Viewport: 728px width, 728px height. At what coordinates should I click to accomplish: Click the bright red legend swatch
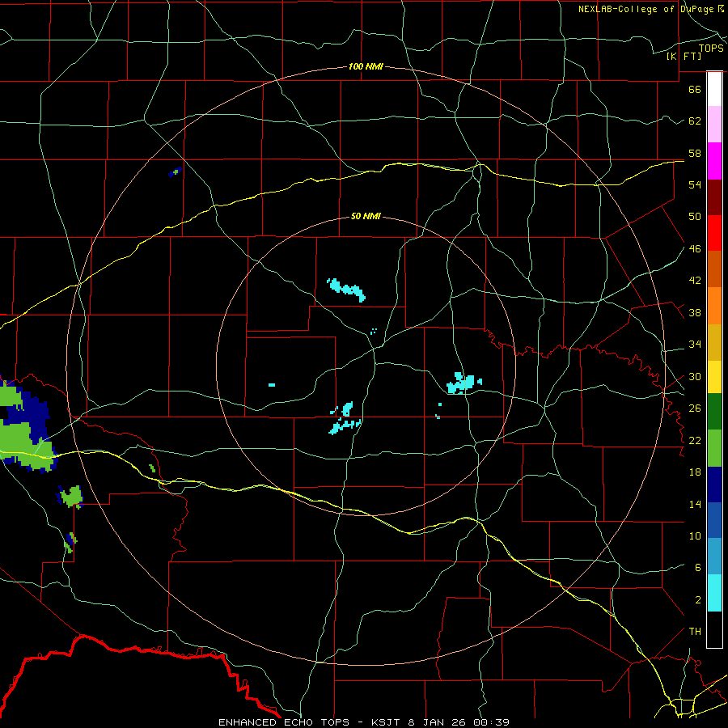714,233
